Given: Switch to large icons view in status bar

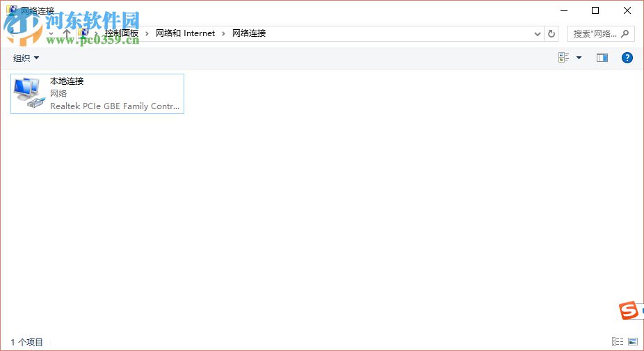Looking at the screenshot, I should click(x=633, y=341).
